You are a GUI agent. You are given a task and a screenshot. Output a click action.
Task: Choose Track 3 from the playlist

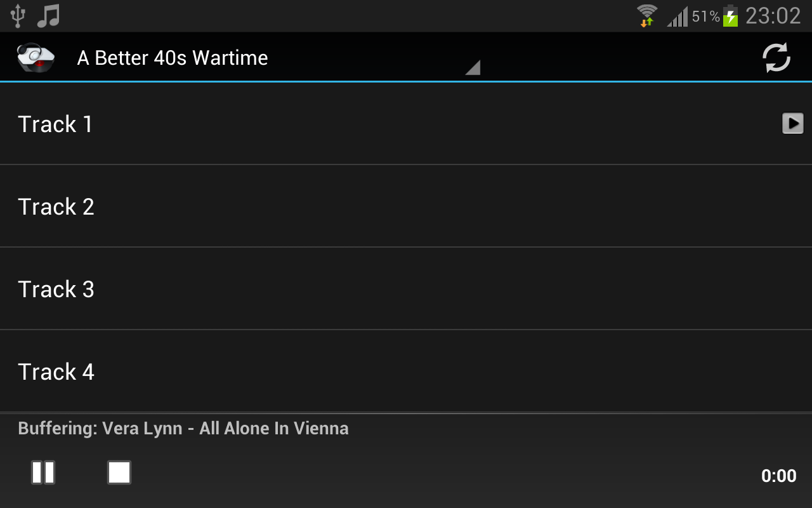click(406, 288)
